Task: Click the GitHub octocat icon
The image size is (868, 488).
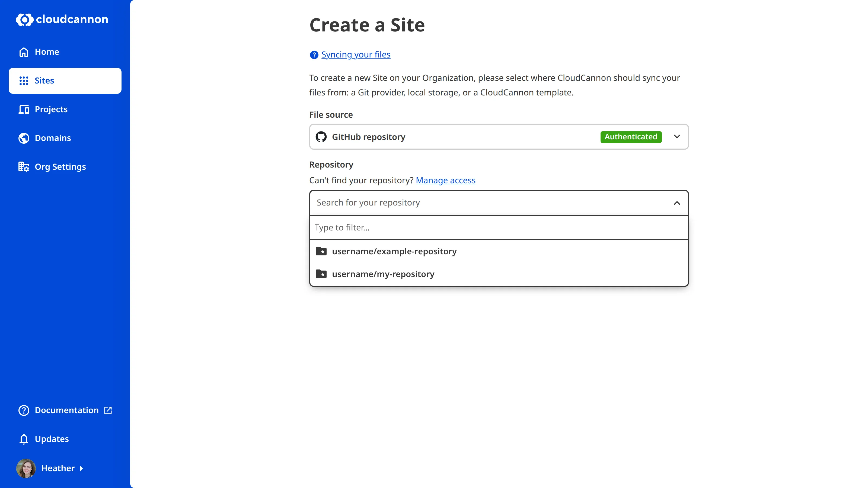Action: click(321, 137)
